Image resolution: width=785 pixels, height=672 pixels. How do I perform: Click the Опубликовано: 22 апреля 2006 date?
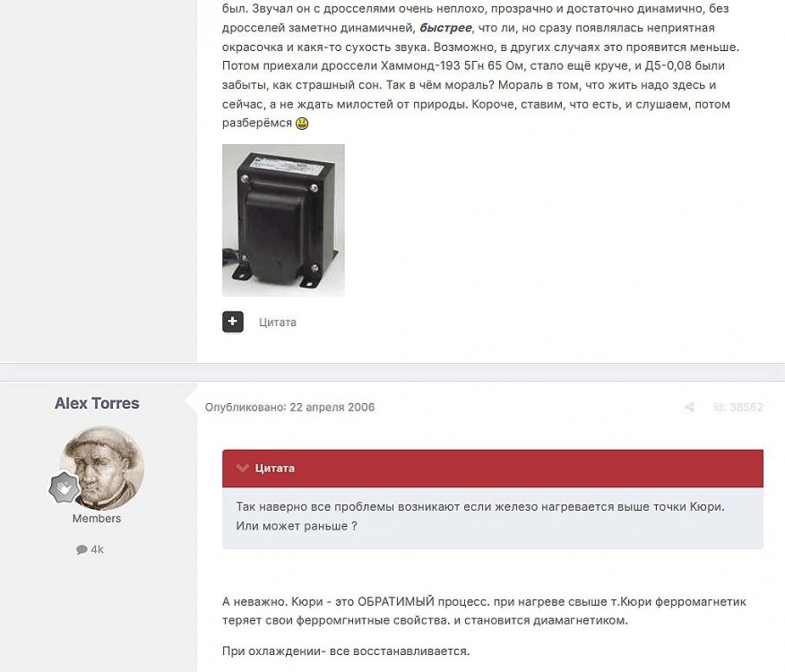pyautogui.click(x=289, y=407)
